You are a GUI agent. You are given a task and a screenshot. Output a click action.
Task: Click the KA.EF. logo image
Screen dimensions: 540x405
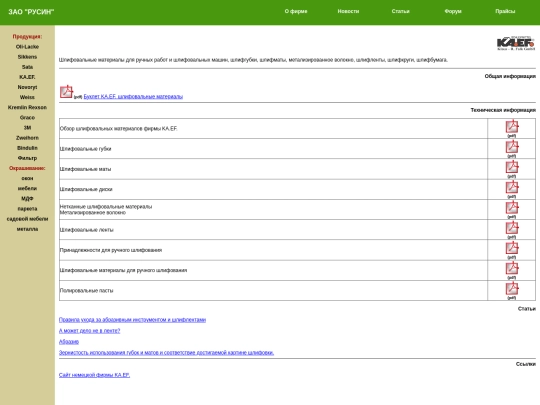(516, 43)
